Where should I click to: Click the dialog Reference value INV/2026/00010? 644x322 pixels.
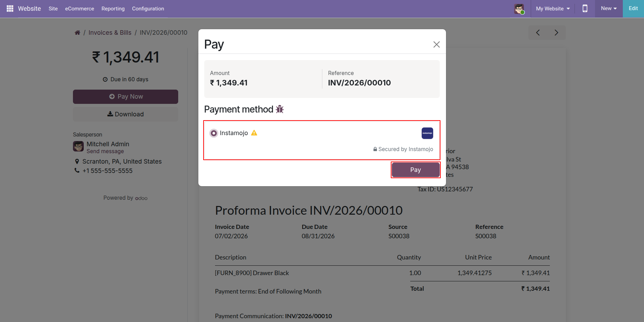coord(360,83)
